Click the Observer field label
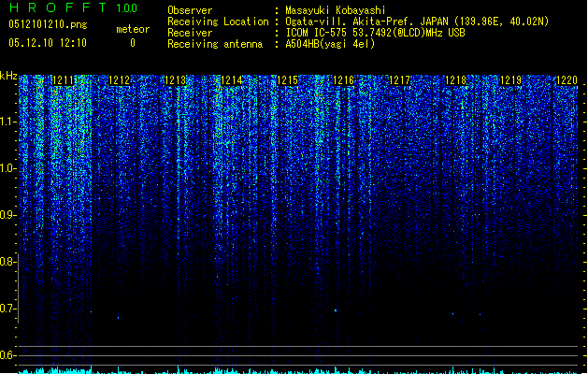This screenshot has width=588, height=374. click(x=190, y=10)
